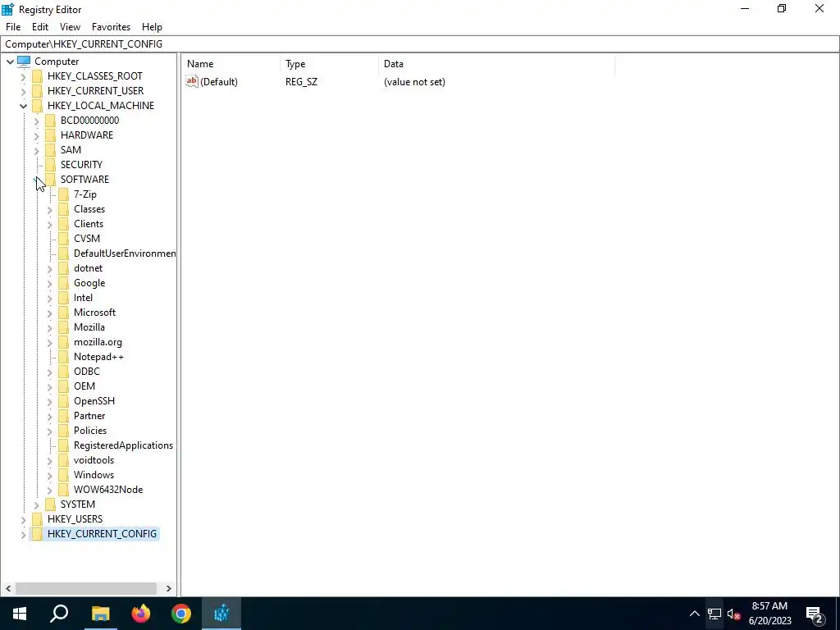
Task: Open the Favorites menu
Action: coord(111,27)
